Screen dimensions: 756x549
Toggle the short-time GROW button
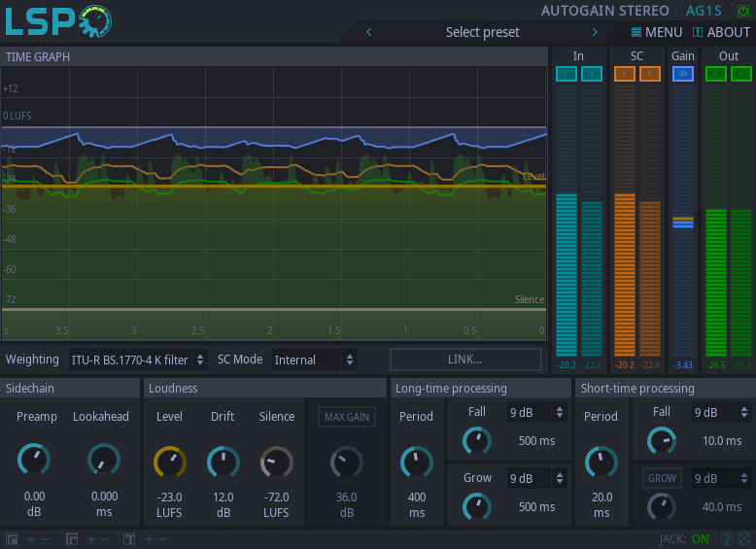662,478
